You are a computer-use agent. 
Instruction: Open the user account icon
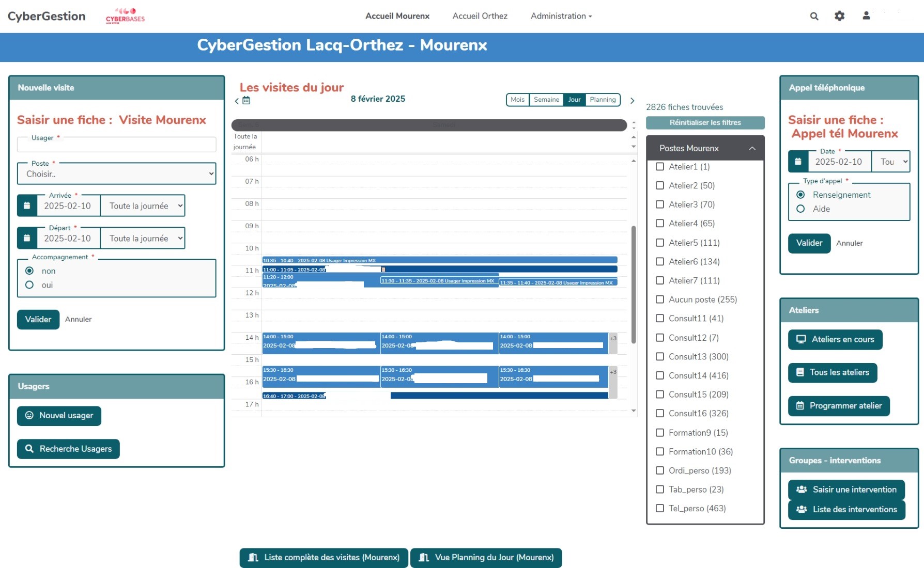tap(866, 16)
